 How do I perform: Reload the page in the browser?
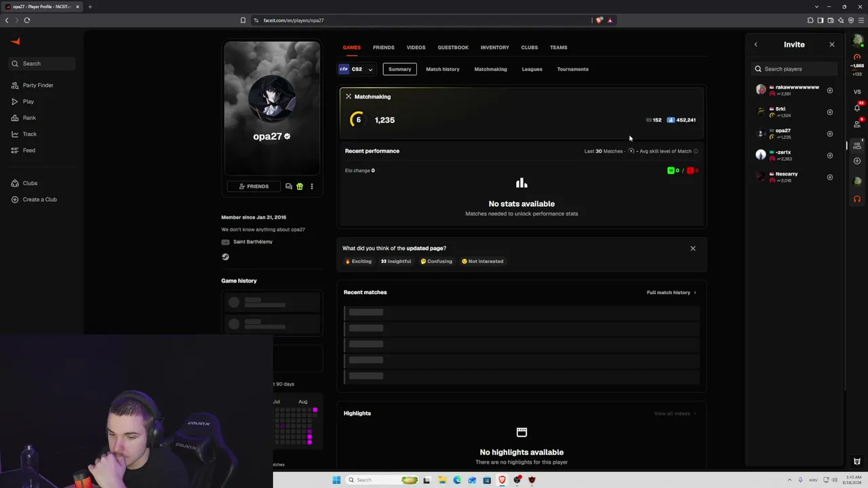click(x=27, y=20)
